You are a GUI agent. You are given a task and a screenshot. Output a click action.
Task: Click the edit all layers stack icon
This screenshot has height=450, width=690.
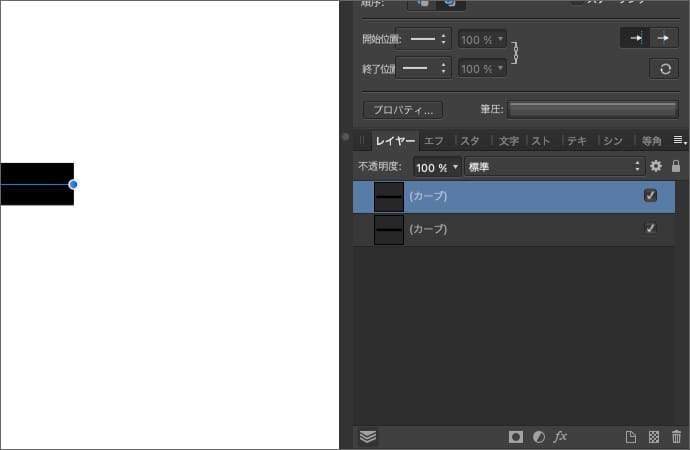[x=368, y=437]
